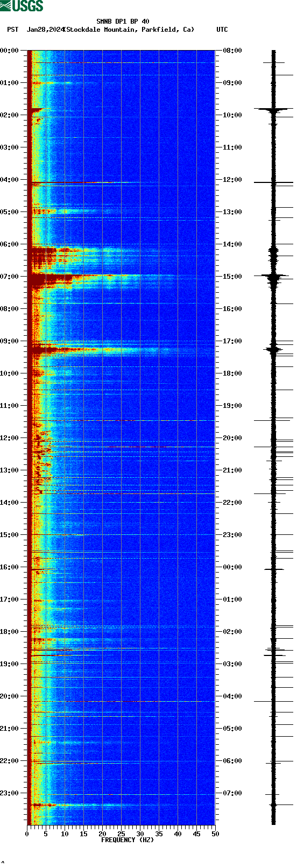
Task: Click the 'FREQUENCY (HZ)' axis label
Action: [128, 840]
